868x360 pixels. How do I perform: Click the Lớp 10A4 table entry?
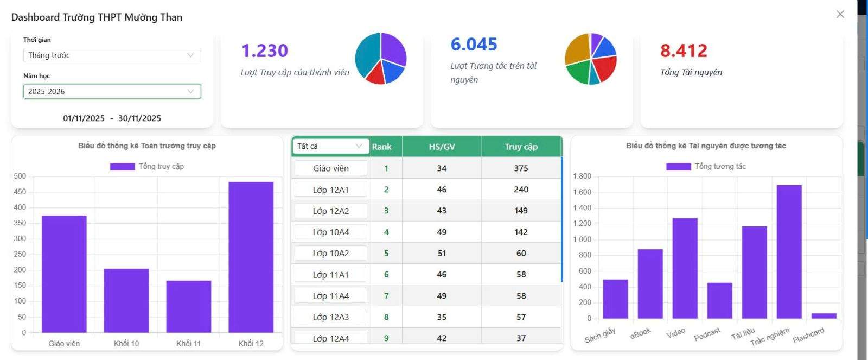(x=330, y=232)
